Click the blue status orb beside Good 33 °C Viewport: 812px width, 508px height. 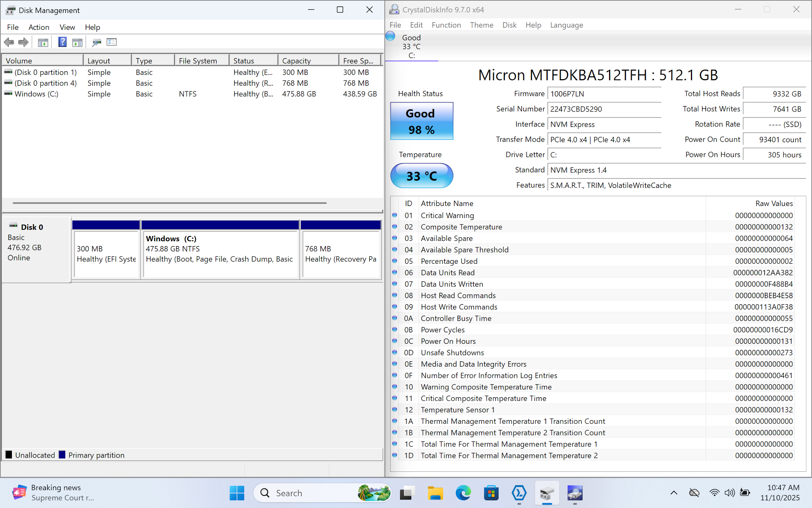tap(390, 36)
